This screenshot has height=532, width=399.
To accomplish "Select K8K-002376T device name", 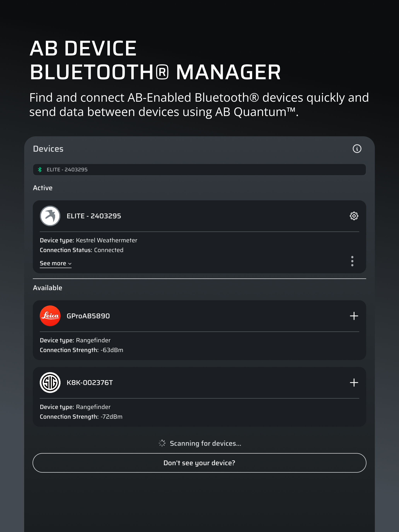I will point(90,382).
